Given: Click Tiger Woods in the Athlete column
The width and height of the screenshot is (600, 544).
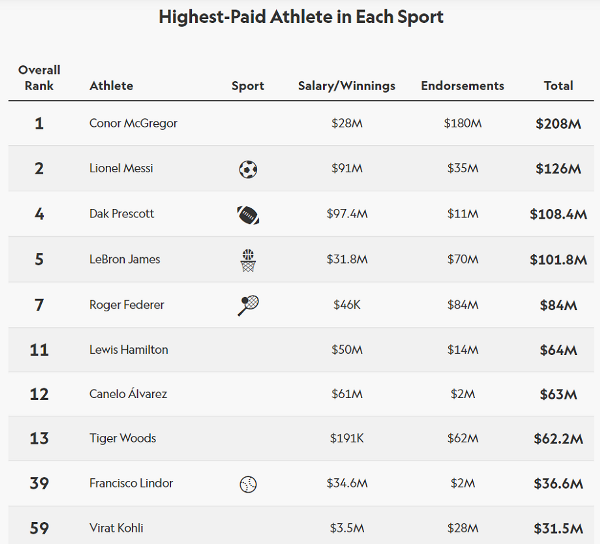Looking at the screenshot, I should tap(123, 438).
